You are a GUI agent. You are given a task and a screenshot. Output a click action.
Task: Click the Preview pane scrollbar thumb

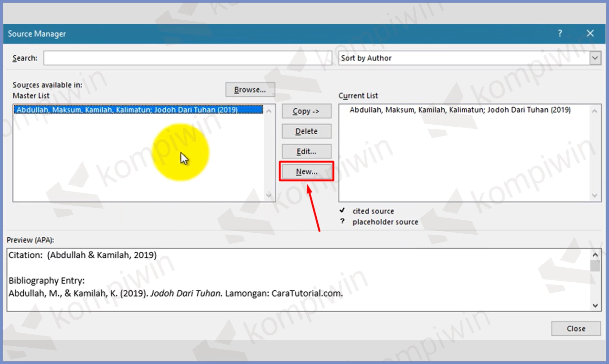595,266
